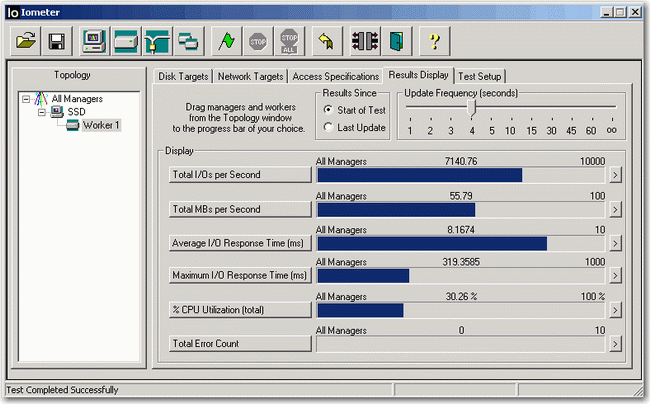Click Test Completed Successfully status text
This screenshot has height=404, width=650.
point(62,390)
